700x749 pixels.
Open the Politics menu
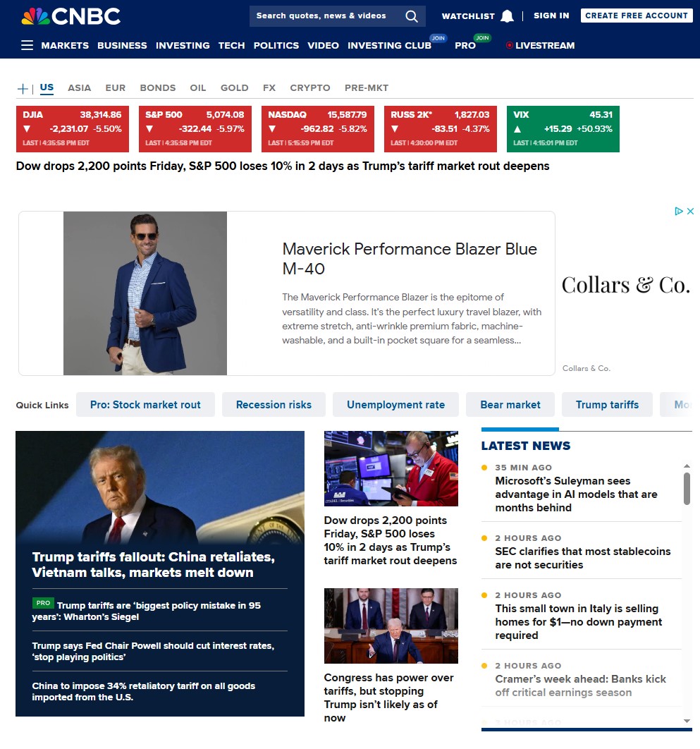pos(276,45)
